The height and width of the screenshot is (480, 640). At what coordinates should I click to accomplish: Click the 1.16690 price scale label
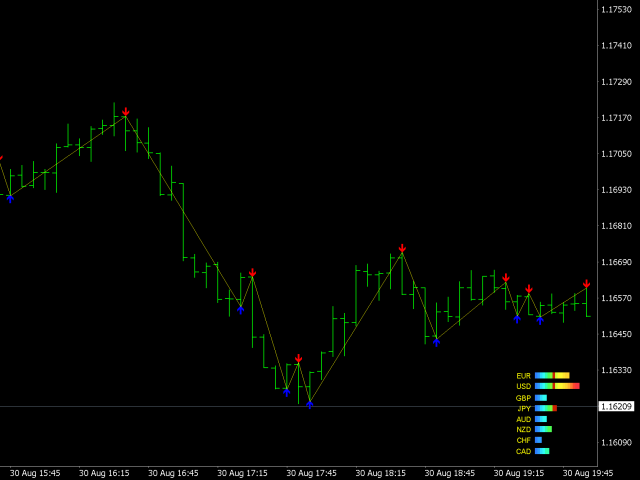pos(616,262)
